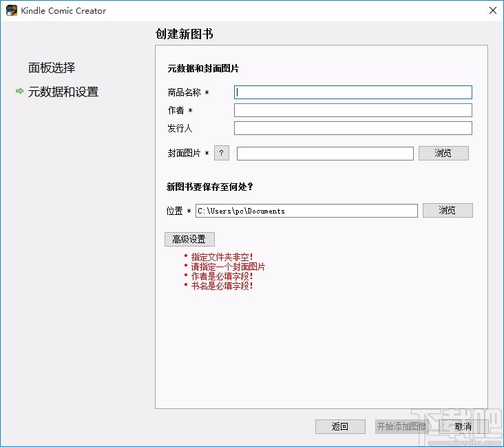Select the 面板选择 step in sidebar
The image size is (504, 447).
pyautogui.click(x=52, y=68)
